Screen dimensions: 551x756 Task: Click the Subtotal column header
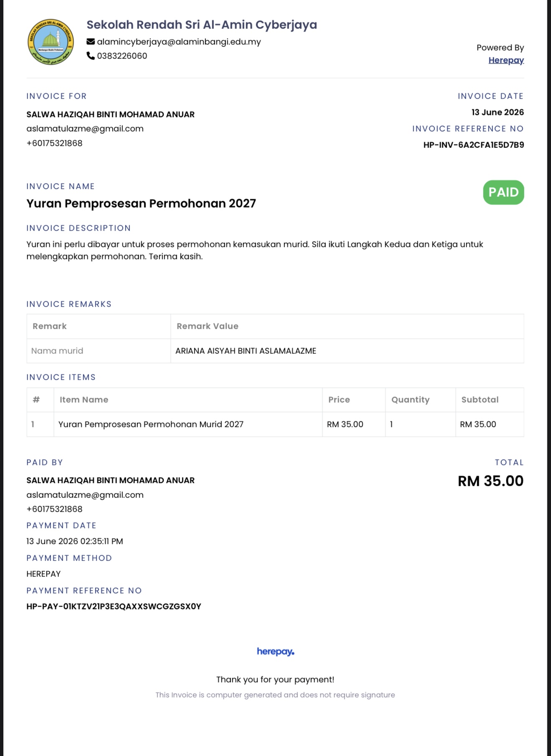click(480, 400)
